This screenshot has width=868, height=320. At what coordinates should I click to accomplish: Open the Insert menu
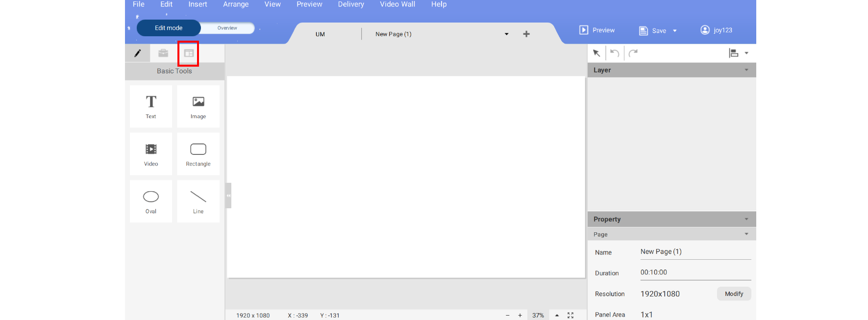coord(198,4)
